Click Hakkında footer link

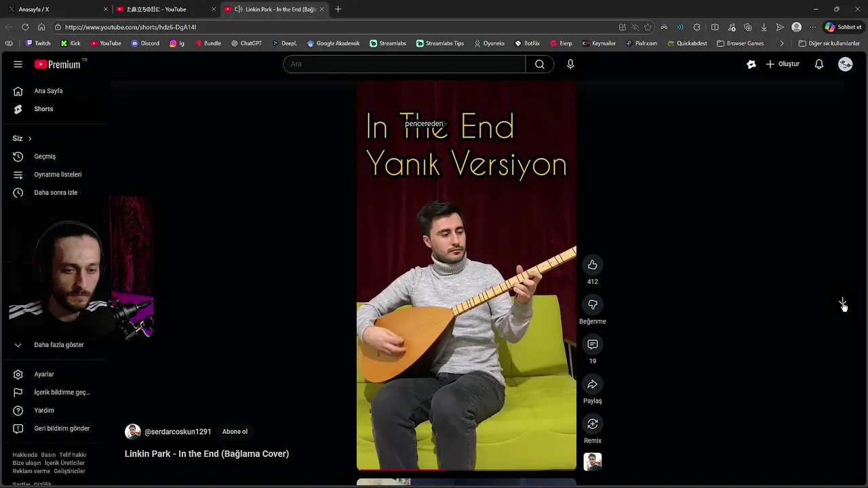[25, 455]
